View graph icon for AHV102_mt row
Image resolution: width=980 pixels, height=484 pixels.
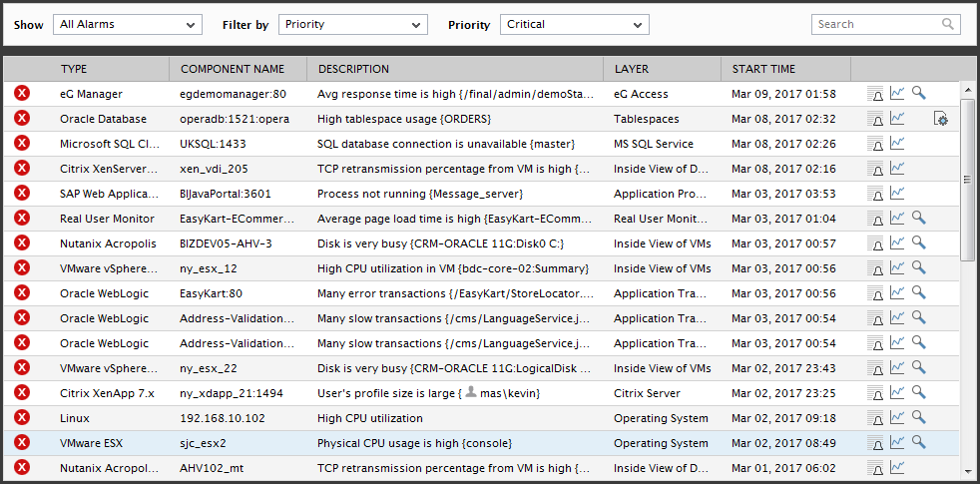click(897, 467)
